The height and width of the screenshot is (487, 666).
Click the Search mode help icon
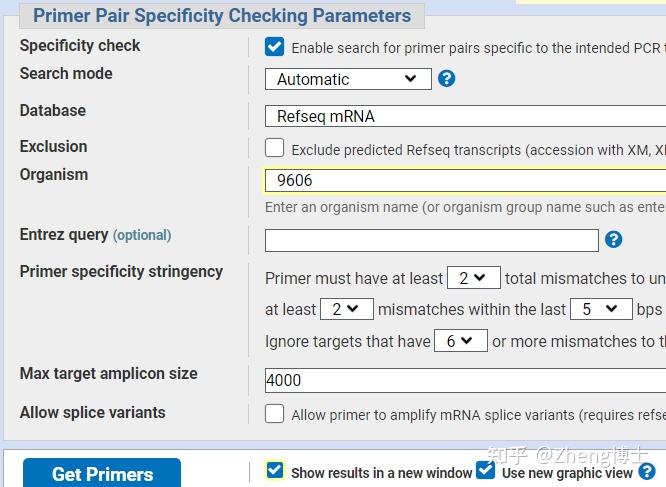[447, 78]
